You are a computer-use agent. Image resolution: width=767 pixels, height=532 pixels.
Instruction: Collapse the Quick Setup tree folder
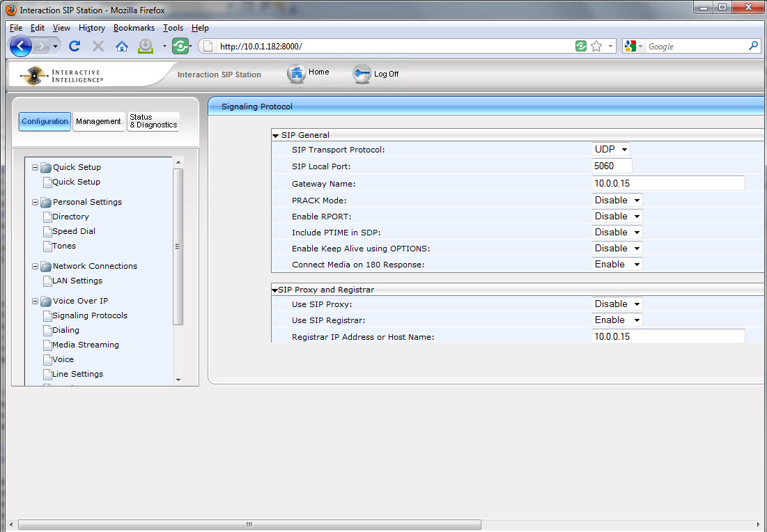pos(36,168)
